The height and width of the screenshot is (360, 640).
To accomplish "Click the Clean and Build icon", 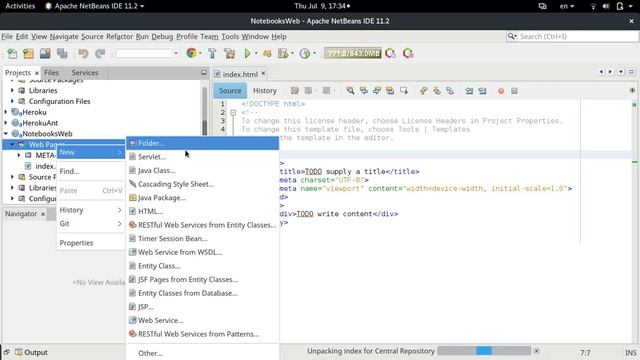I will pyautogui.click(x=230, y=53).
